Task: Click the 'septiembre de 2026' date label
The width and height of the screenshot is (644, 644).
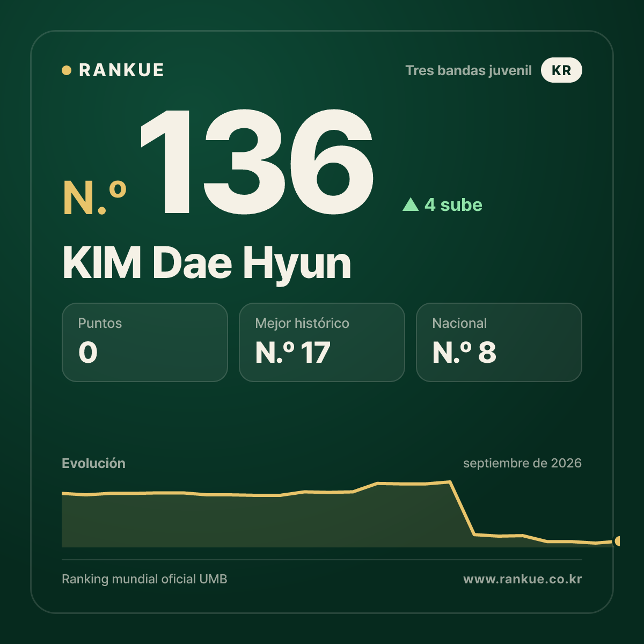Action: pos(522,463)
